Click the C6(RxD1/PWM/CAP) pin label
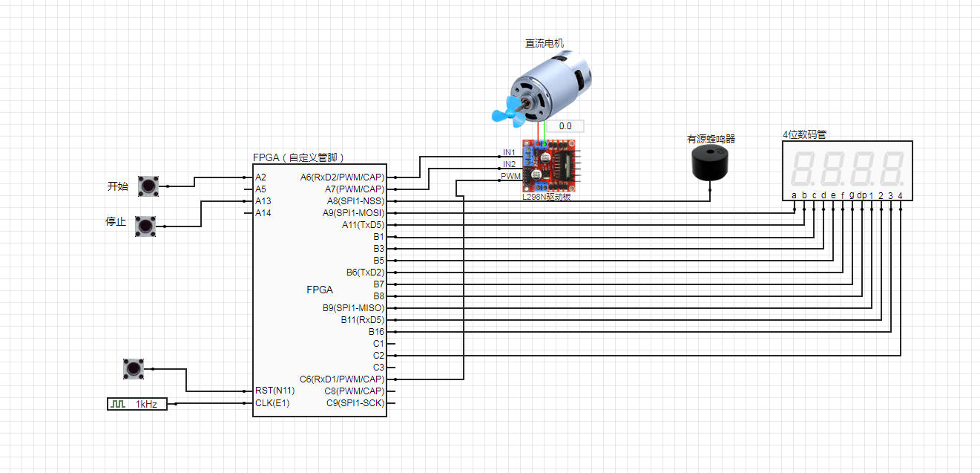This screenshot has width=980, height=473. tap(342, 379)
